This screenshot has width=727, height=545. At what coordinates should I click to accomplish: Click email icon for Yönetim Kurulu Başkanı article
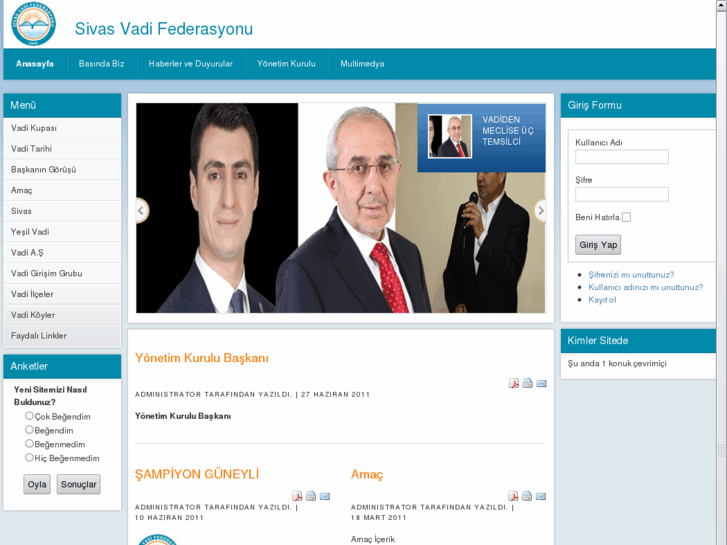tap(541, 384)
